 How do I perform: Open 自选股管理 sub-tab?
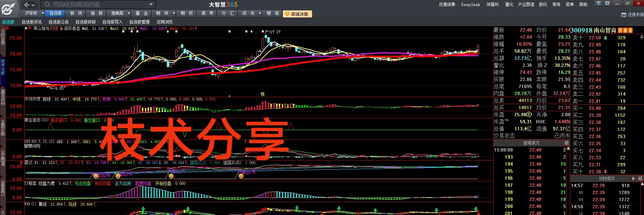coord(139,22)
